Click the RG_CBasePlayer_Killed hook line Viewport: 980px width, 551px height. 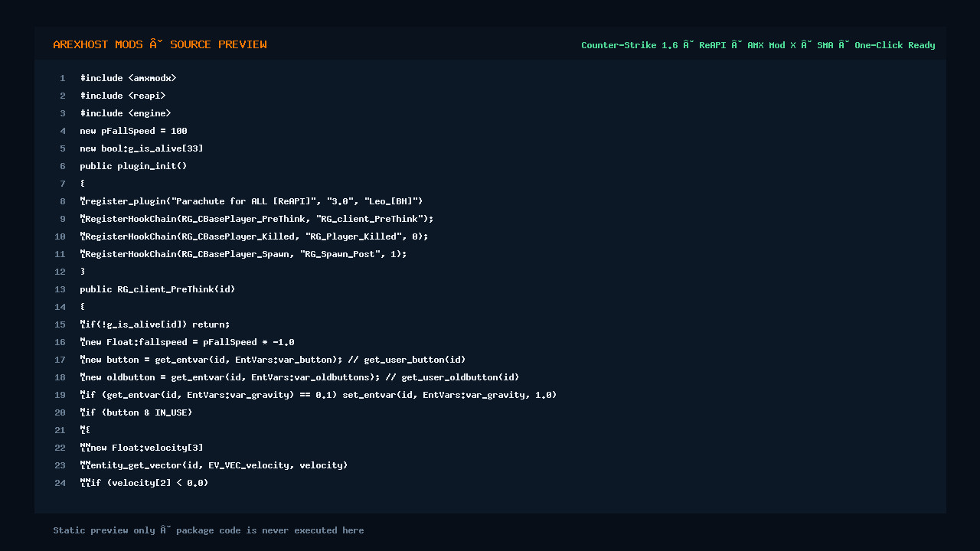(254, 236)
